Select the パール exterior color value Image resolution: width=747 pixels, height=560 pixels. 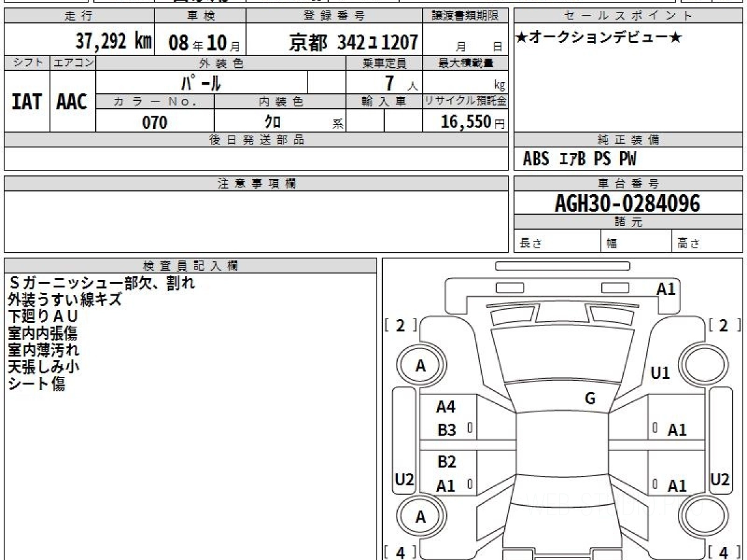point(200,82)
